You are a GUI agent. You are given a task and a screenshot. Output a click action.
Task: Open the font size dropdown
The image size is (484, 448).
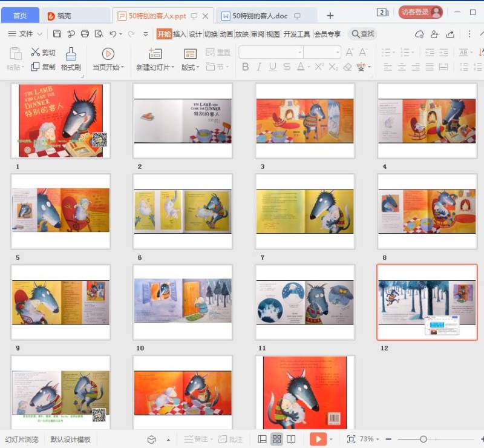click(x=338, y=52)
